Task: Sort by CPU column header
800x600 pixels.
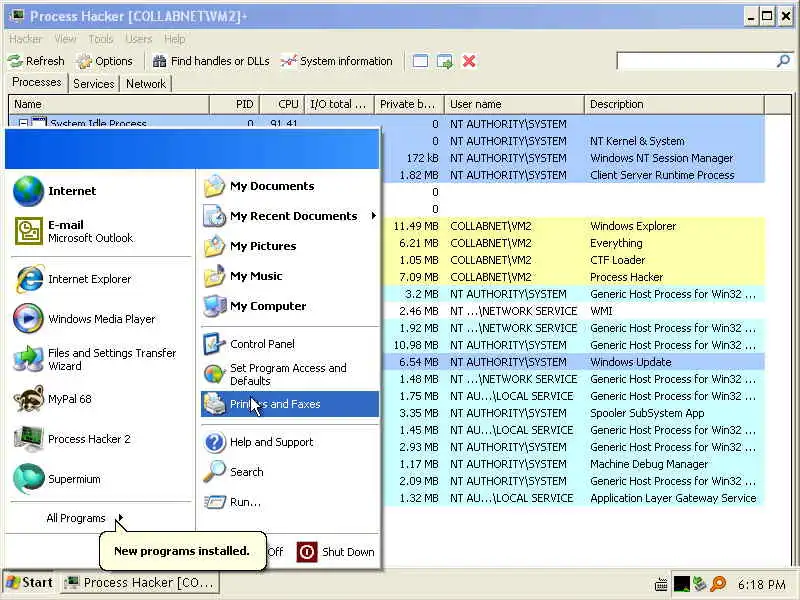Action: (282, 104)
